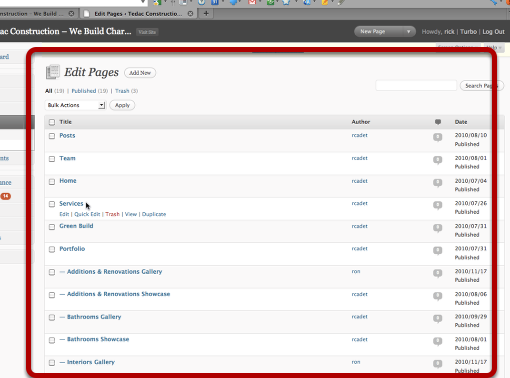Open the Bulk Actions dropdown

click(x=75, y=105)
